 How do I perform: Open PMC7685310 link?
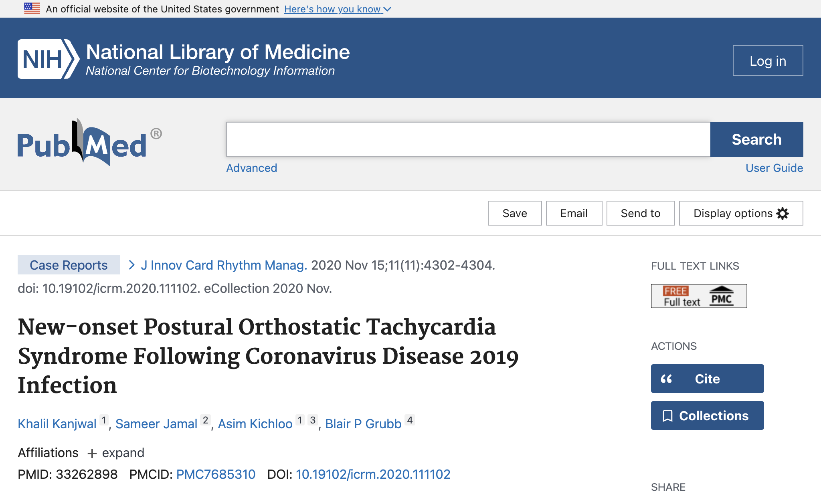[x=216, y=474]
